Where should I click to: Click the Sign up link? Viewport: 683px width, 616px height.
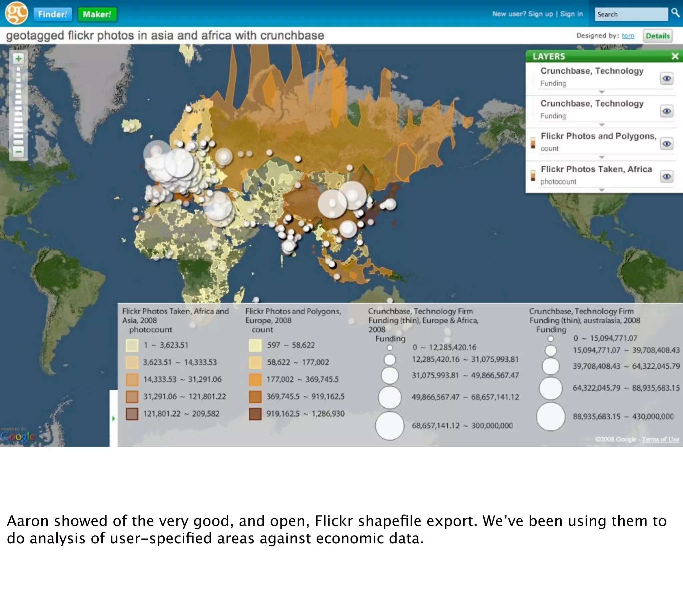pos(541,14)
